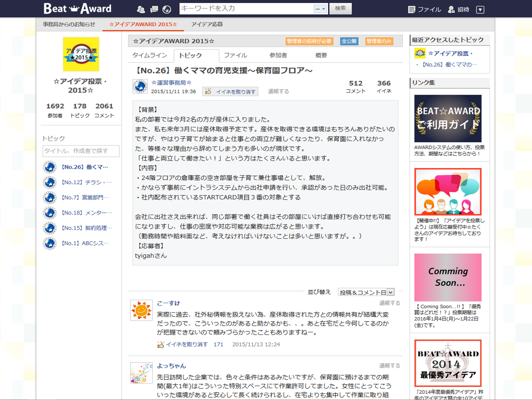The width and height of the screenshot is (532, 400).
Task: Open topic 【No.7】営業部門 in the sidebar
Action: pos(85,197)
